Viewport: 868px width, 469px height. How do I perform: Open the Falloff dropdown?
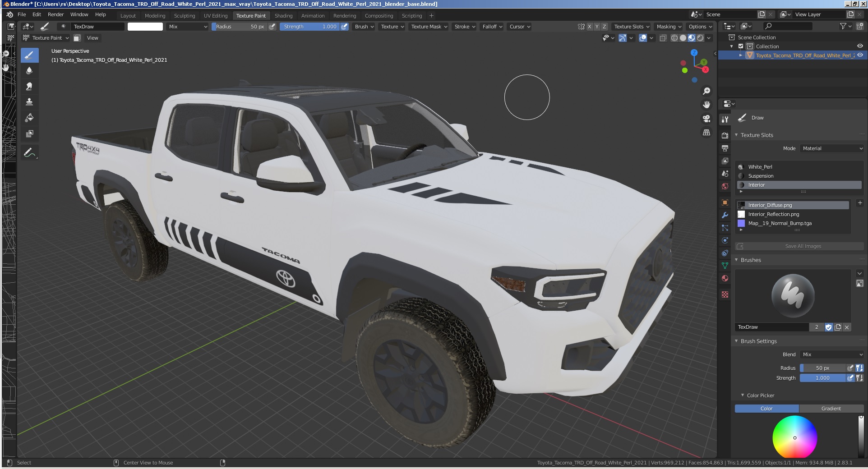(492, 27)
